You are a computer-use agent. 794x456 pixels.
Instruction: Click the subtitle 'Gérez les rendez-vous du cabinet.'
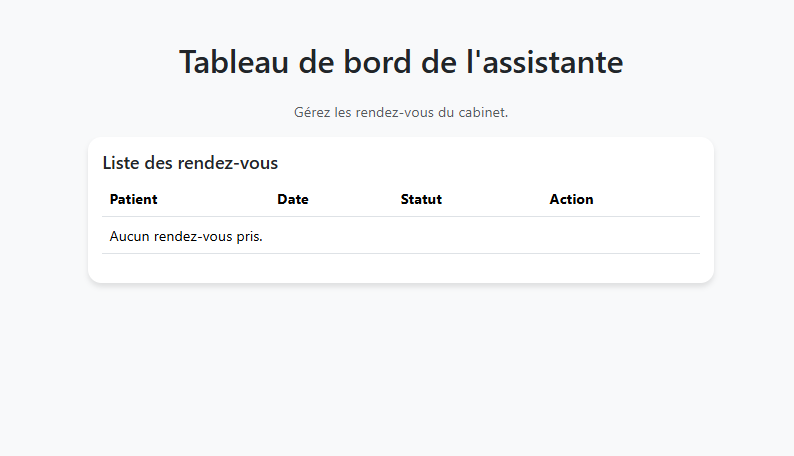click(401, 112)
